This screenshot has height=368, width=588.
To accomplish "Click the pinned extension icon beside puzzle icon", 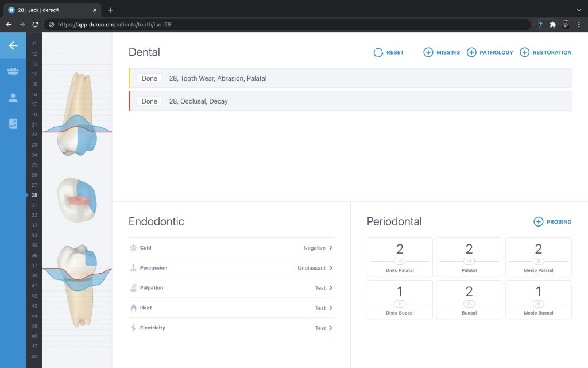I will 540,24.
